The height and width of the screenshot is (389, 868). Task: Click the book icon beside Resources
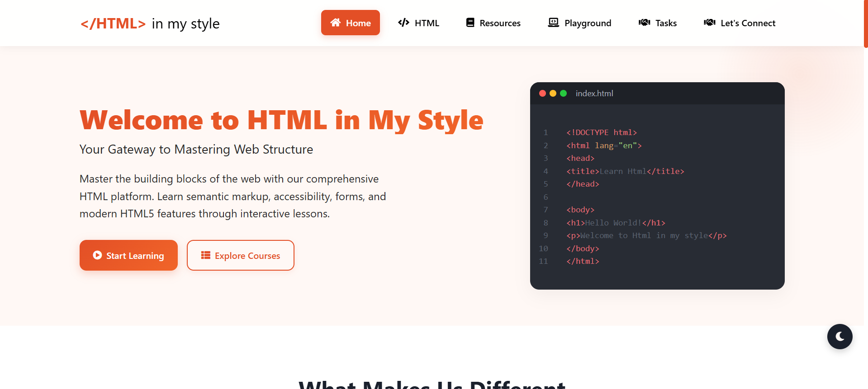470,23
